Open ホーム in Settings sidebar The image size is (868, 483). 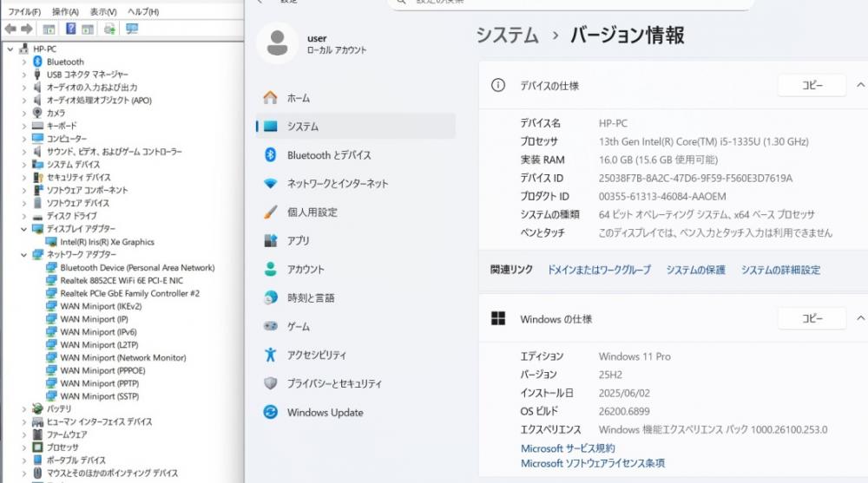tap(355, 98)
